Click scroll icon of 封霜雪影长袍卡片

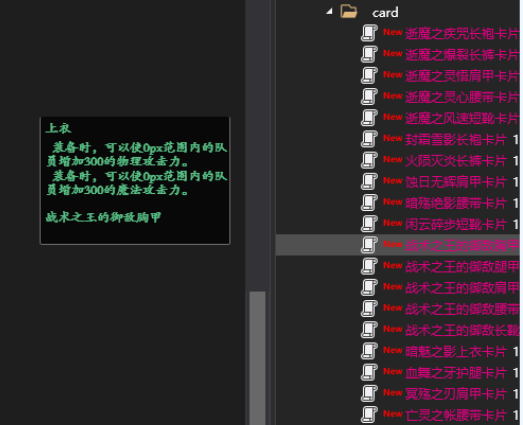369,139
